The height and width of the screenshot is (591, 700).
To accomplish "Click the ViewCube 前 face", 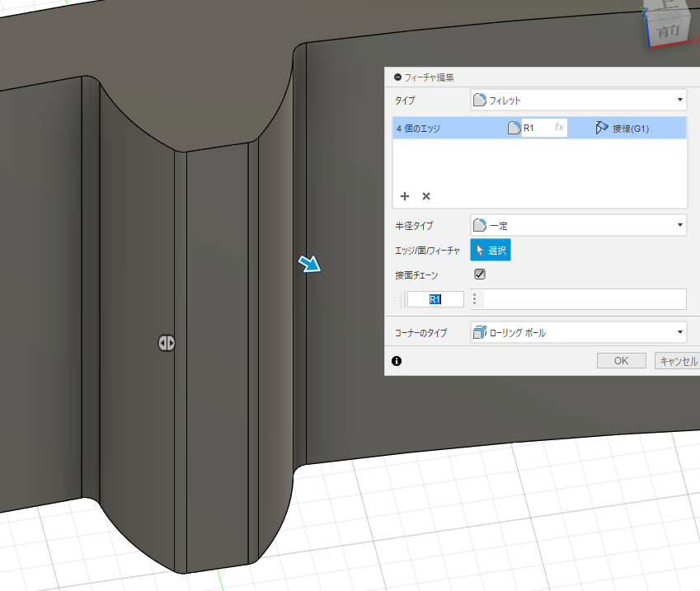I will coord(667,31).
